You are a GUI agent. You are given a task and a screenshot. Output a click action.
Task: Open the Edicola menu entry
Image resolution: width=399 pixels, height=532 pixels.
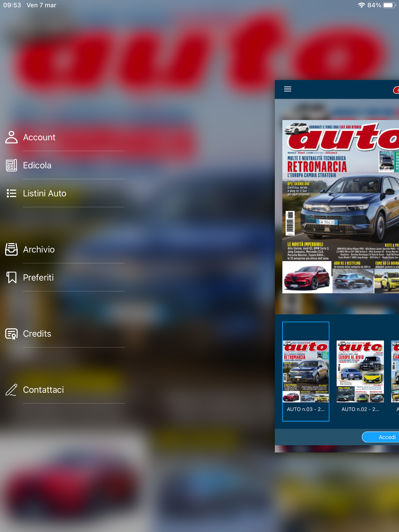click(x=37, y=166)
